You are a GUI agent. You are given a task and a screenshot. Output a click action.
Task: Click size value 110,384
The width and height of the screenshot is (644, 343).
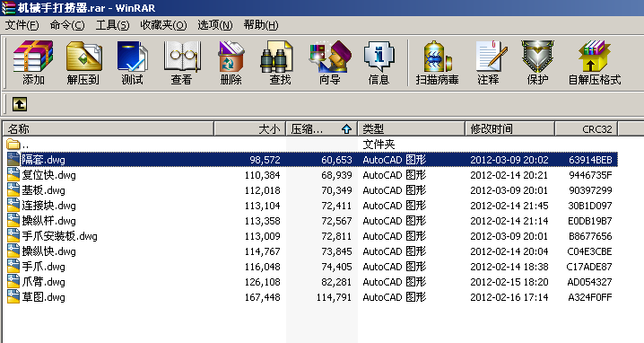[263, 175]
